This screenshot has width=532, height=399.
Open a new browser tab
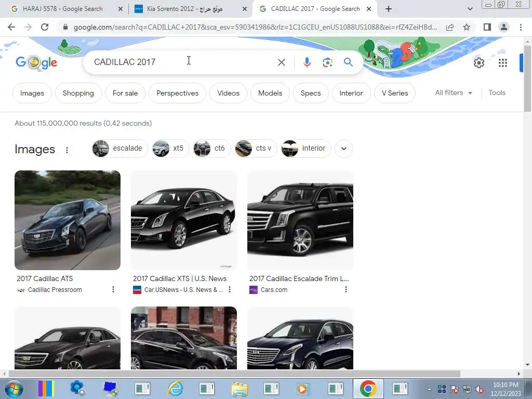pyautogui.click(x=389, y=9)
